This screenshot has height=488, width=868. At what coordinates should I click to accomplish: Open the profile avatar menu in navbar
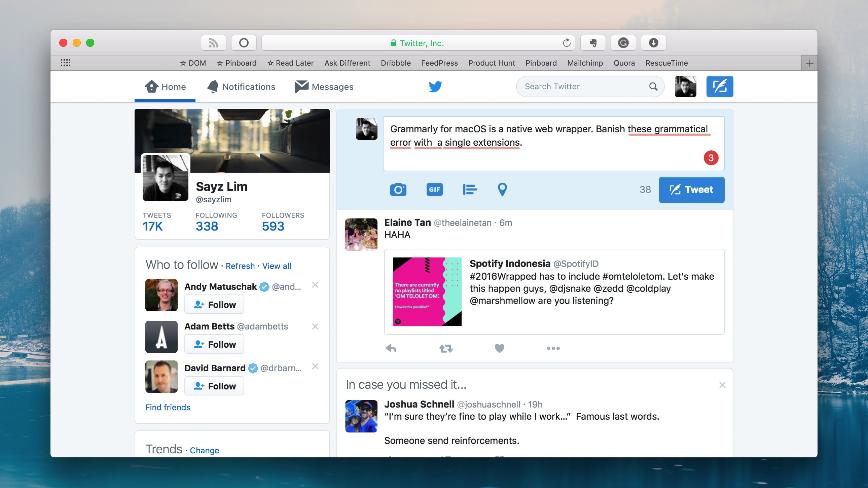[685, 86]
